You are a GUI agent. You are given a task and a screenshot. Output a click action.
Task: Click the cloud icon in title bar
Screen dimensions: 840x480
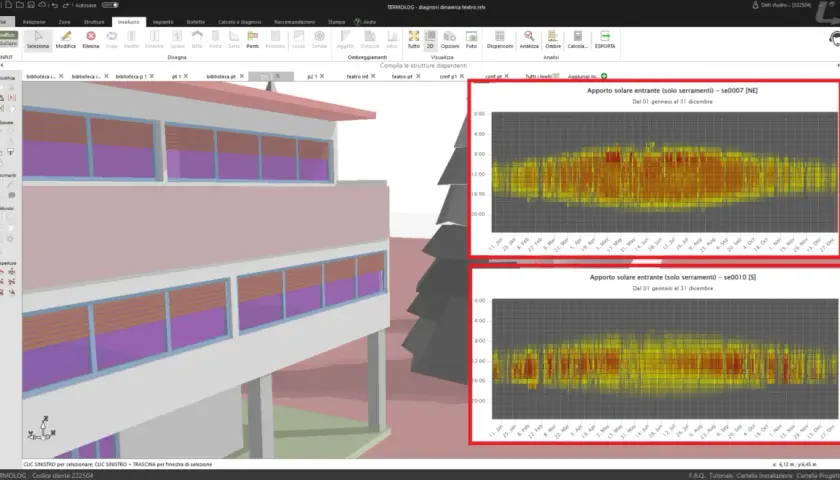click(x=42, y=5)
